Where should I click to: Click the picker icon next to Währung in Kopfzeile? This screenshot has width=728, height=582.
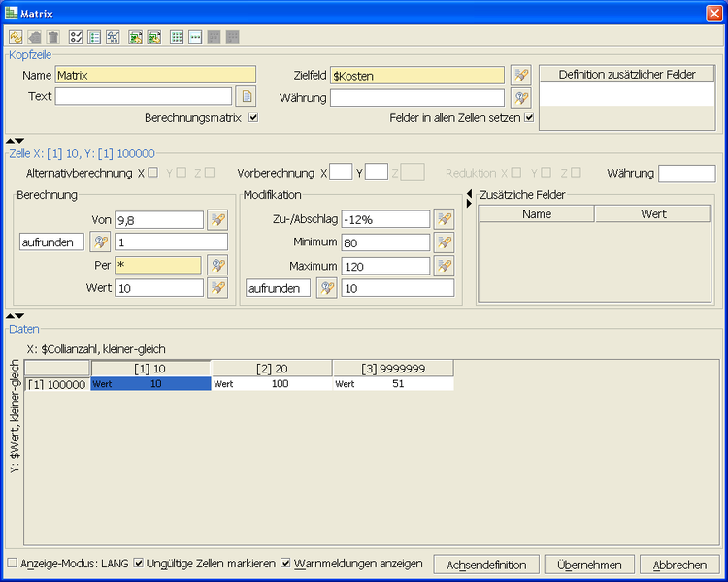(x=521, y=97)
